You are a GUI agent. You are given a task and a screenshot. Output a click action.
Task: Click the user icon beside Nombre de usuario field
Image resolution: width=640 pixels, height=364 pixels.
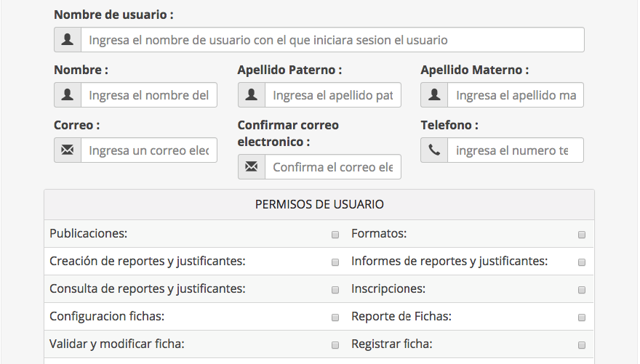click(x=68, y=40)
